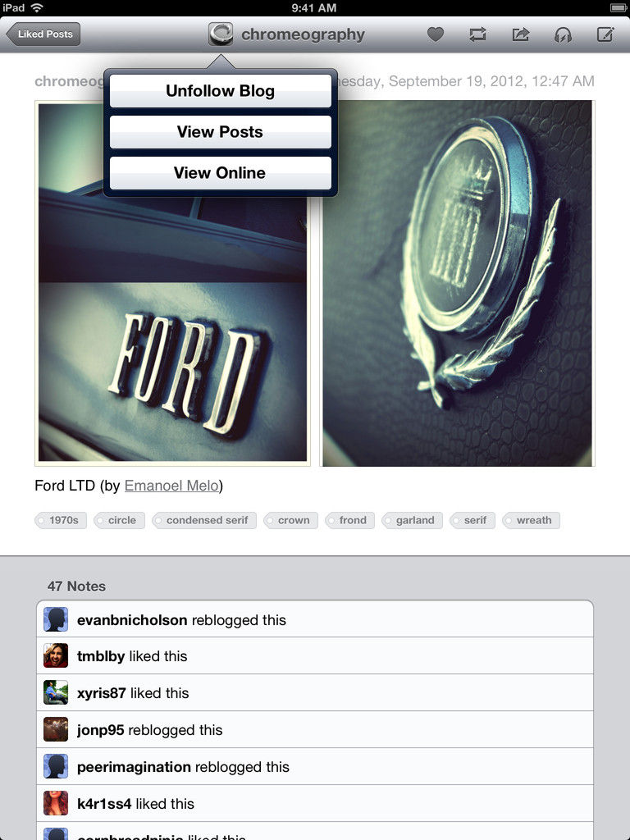Select Unfollow Blog in popover

(220, 91)
